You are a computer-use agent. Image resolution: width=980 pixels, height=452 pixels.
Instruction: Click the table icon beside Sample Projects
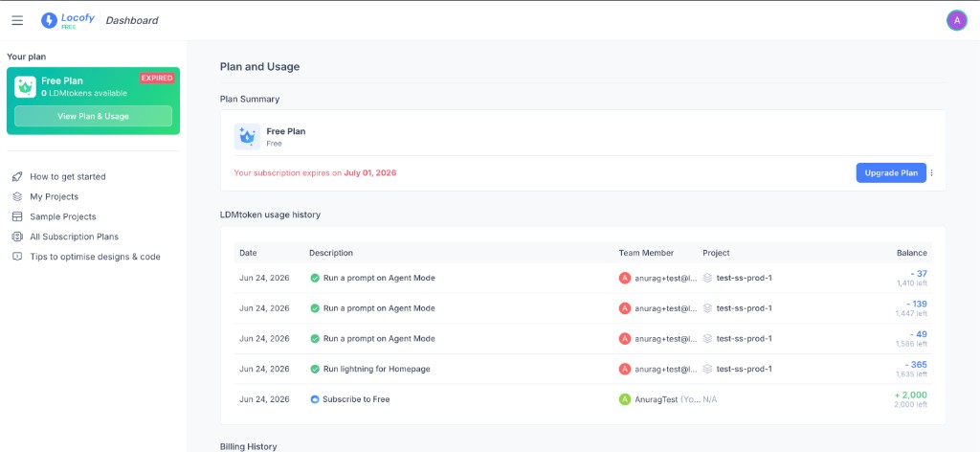click(17, 216)
